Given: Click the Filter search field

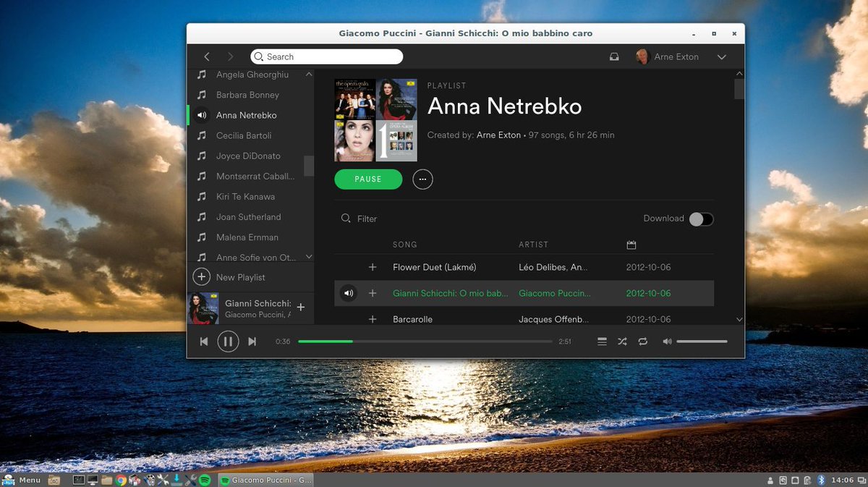Looking at the screenshot, I should coord(367,219).
